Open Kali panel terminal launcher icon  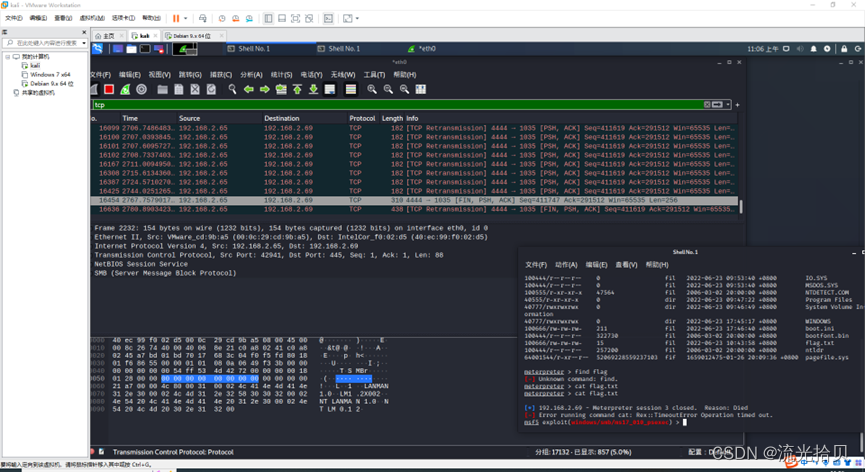point(145,49)
